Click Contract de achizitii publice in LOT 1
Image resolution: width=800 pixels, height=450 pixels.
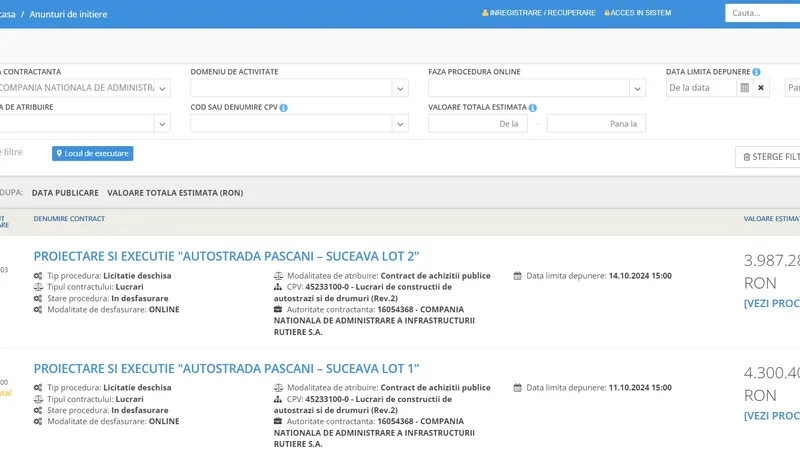436,388
